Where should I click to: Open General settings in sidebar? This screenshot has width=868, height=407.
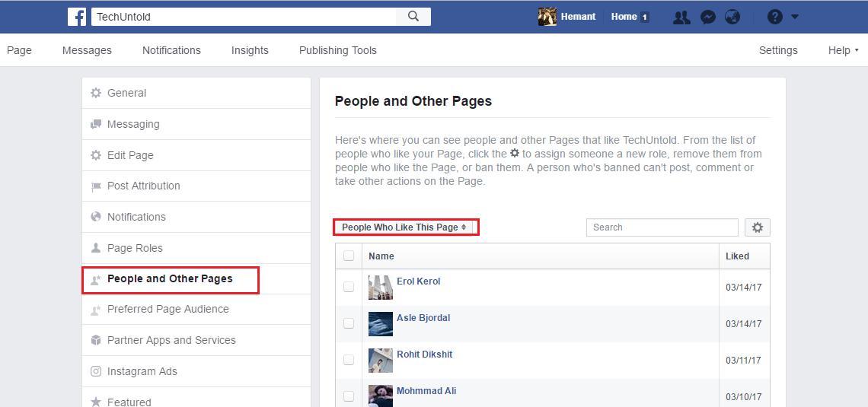[x=196, y=93]
